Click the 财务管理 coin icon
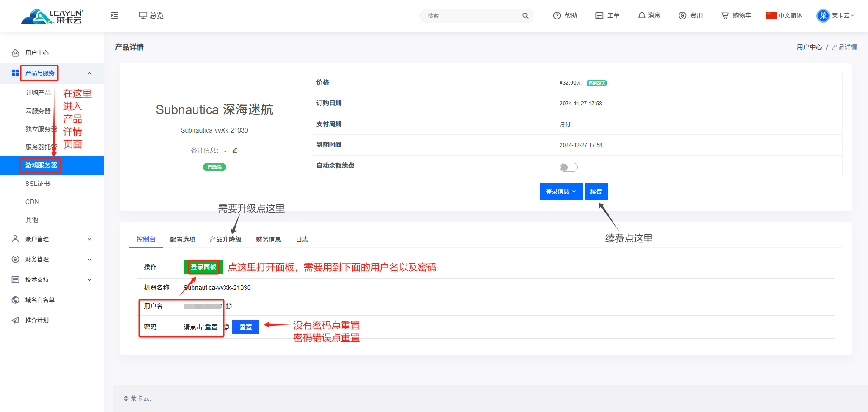The image size is (868, 412). (x=15, y=259)
